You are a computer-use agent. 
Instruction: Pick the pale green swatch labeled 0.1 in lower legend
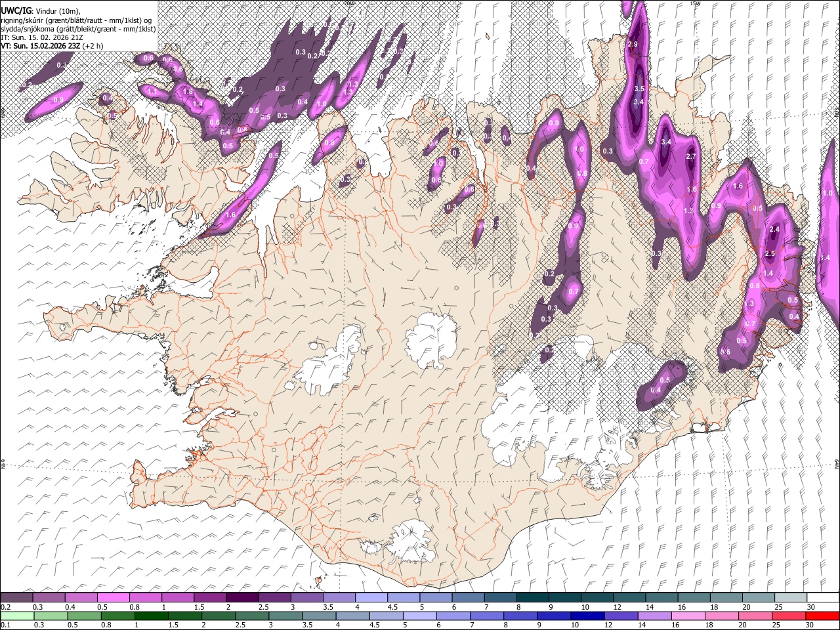(18, 616)
